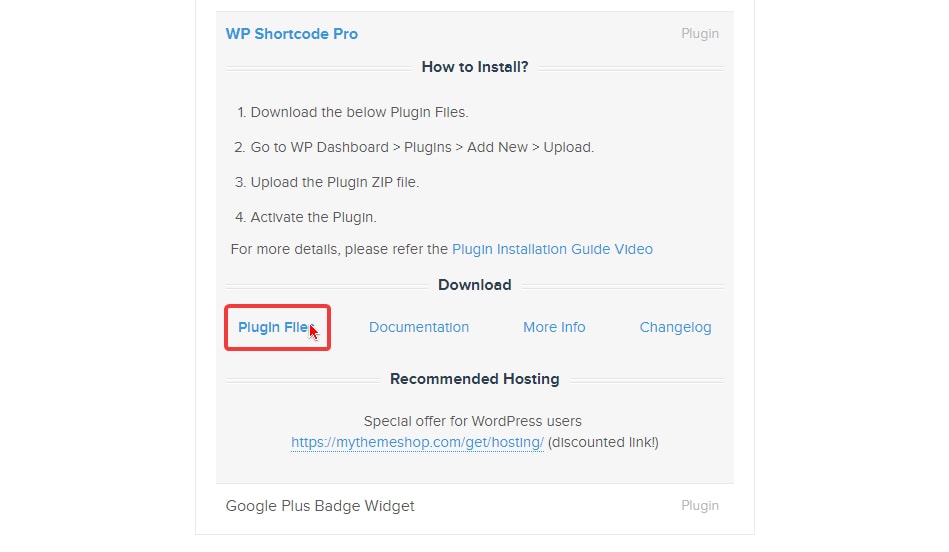This screenshot has width=949, height=552.
Task: Expand the Google Plus Badge Widget row
Action: [474, 506]
